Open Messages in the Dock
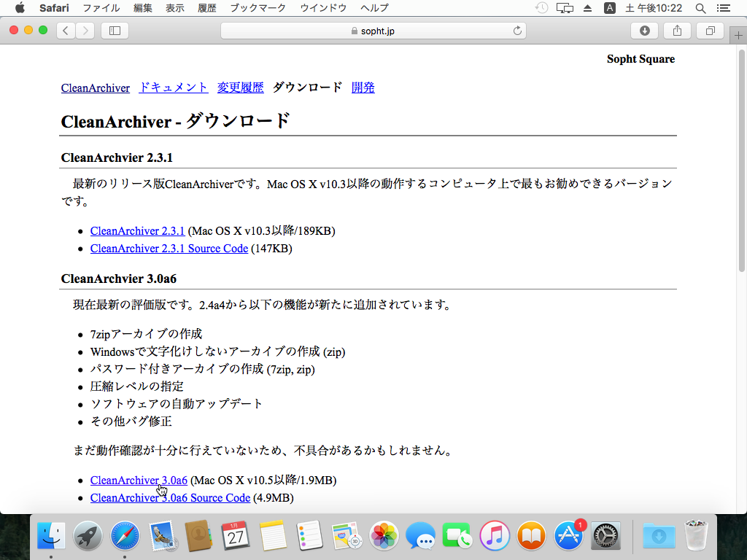 420,536
